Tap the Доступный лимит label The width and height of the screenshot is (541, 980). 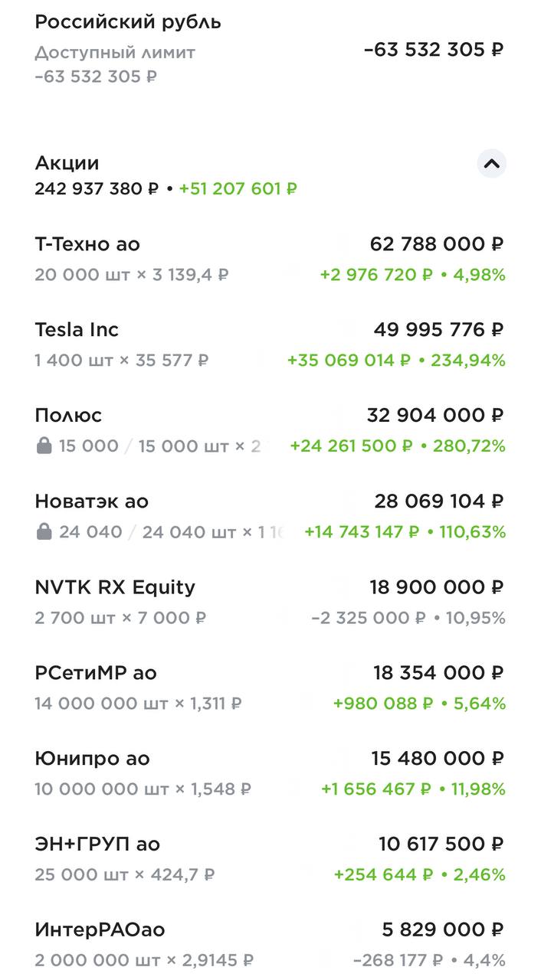point(115,53)
